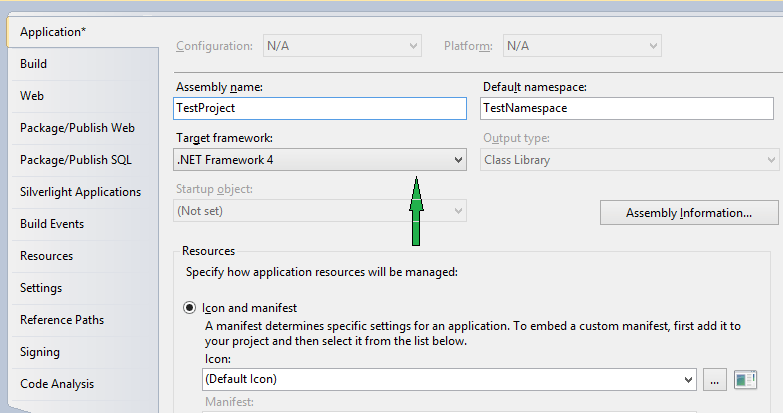Click the icon preview image button
This screenshot has width=784, height=414.
(744, 379)
